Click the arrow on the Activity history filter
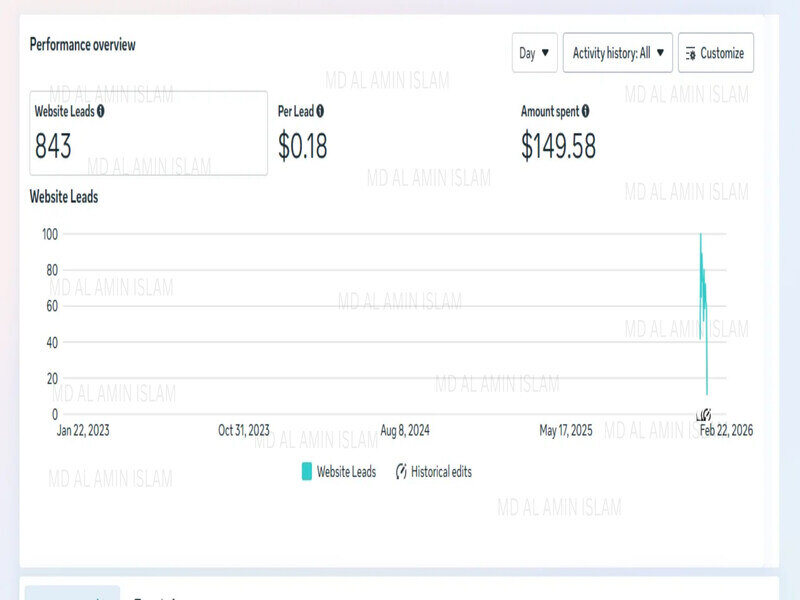800x600 pixels. click(x=660, y=53)
